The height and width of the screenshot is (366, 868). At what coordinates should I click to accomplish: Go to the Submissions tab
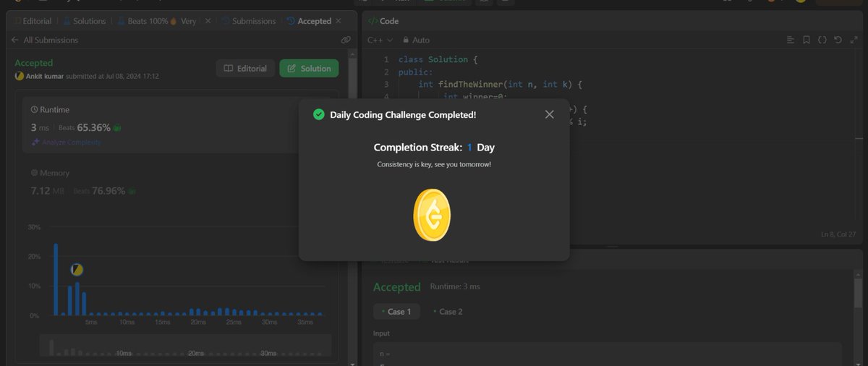(249, 21)
